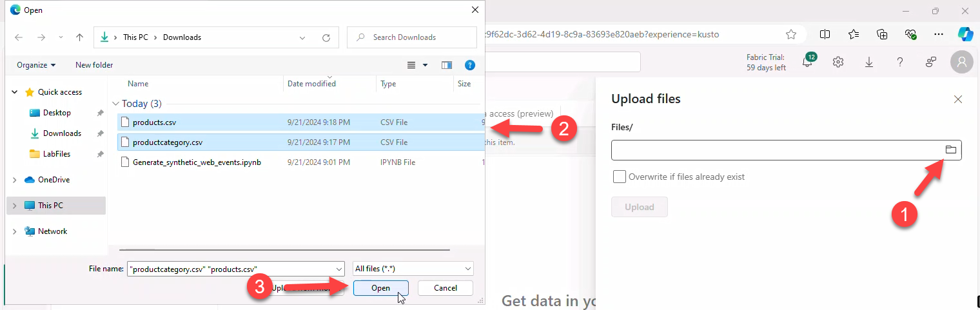Click the Files/ path input field
The height and width of the screenshot is (310, 980).
[x=787, y=150]
